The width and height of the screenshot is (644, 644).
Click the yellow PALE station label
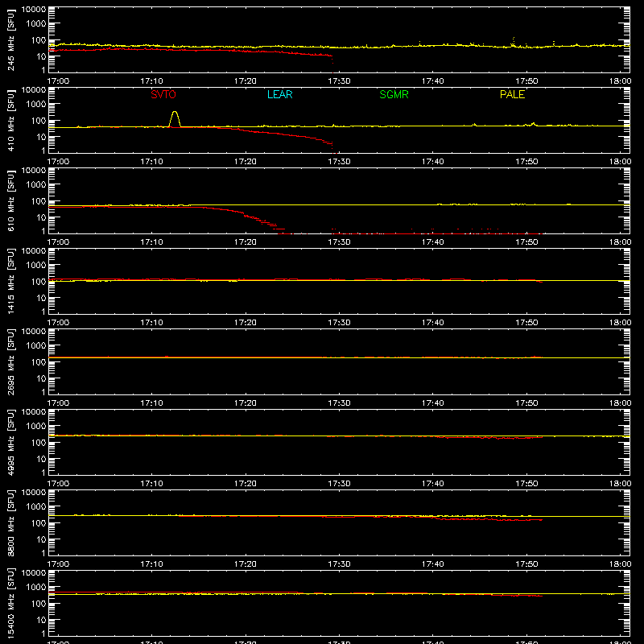pos(512,94)
